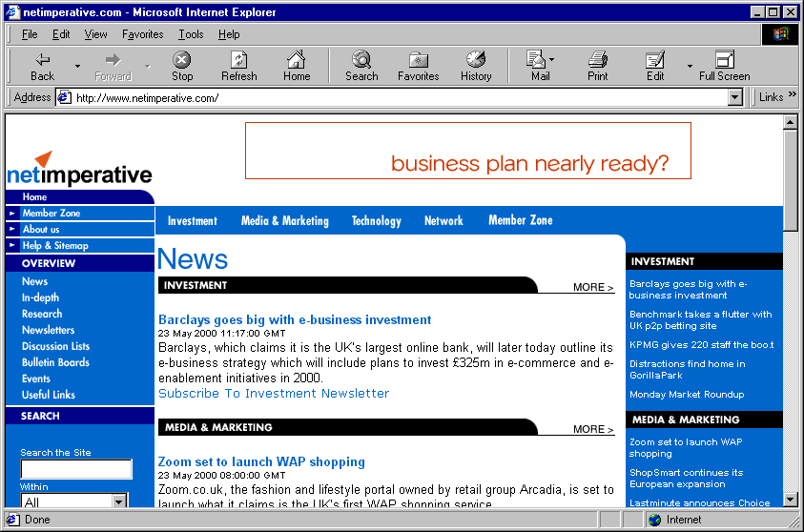Click the netimperative logo
The height and width of the screenshot is (532, 804).
click(x=79, y=169)
